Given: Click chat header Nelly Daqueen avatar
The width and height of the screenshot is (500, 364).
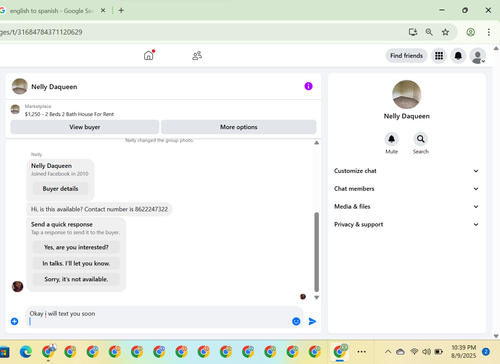Looking at the screenshot, I should 20,86.
